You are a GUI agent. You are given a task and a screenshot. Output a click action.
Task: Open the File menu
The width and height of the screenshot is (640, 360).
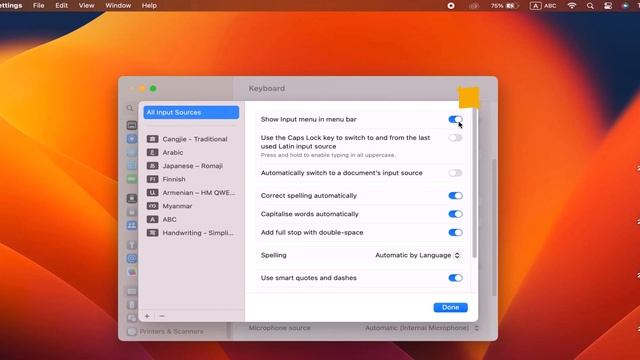38,6
